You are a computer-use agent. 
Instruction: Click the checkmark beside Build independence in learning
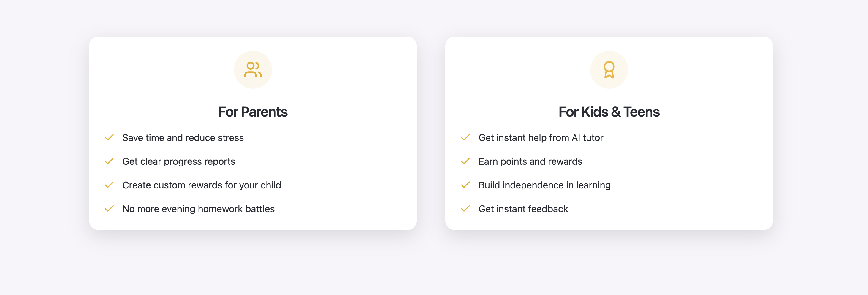[x=465, y=185]
